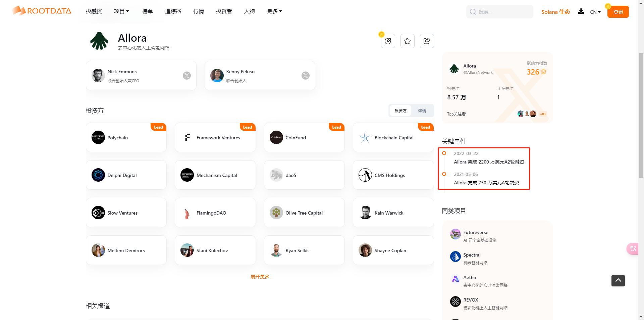
Task: Switch investors view to 投资方 toggle
Action: (x=400, y=110)
